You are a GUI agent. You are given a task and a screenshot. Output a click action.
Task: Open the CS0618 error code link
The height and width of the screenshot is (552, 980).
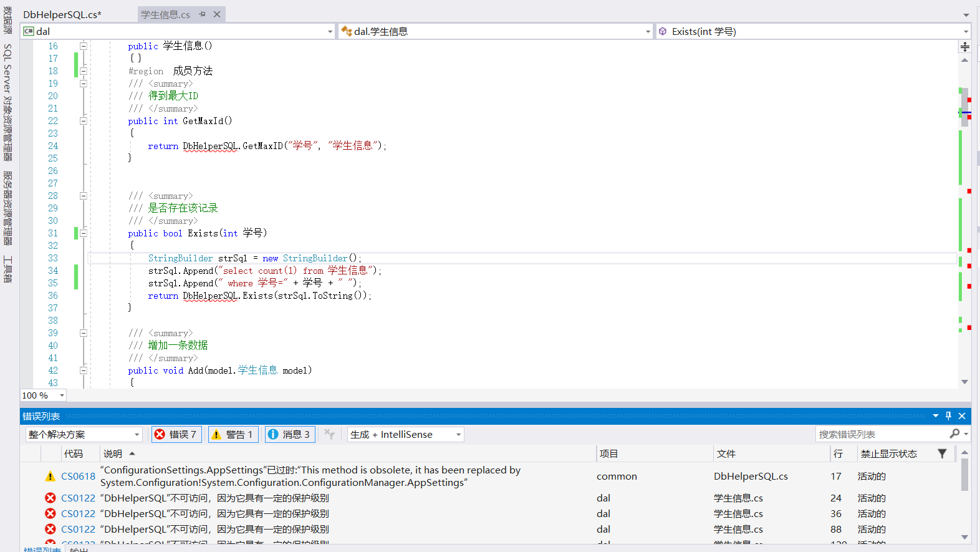pos(78,476)
